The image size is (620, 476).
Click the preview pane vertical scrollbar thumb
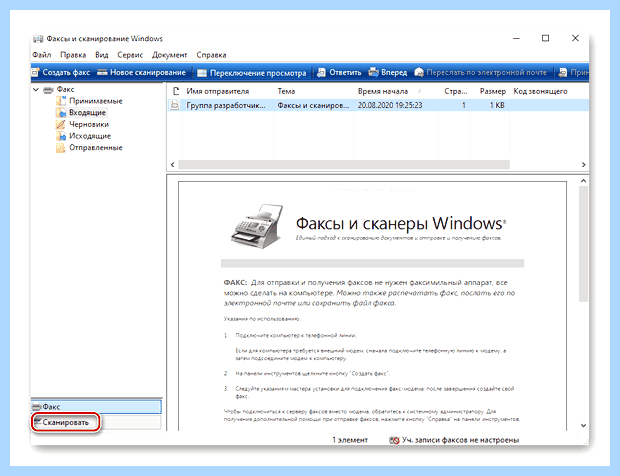coord(583,244)
